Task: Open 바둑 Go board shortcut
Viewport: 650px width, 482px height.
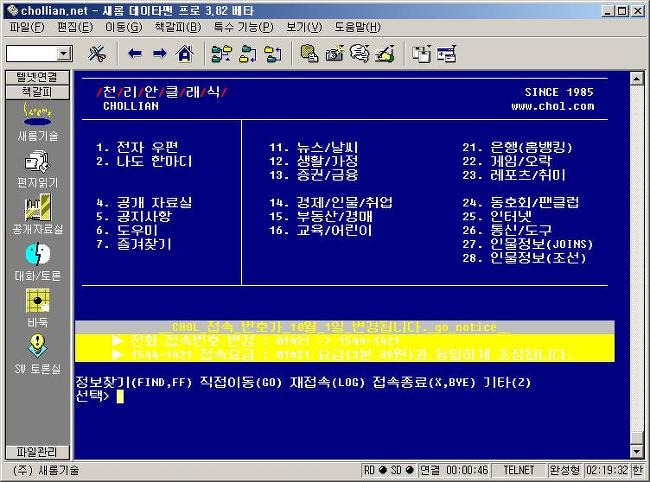Action: (37, 306)
